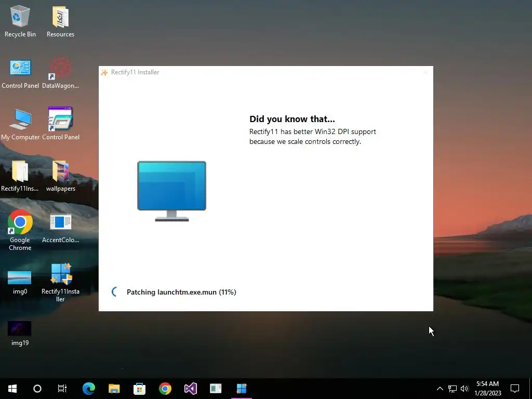Select the AccentColo... desktop icon
Image resolution: width=532 pixels, height=399 pixels.
click(x=60, y=228)
